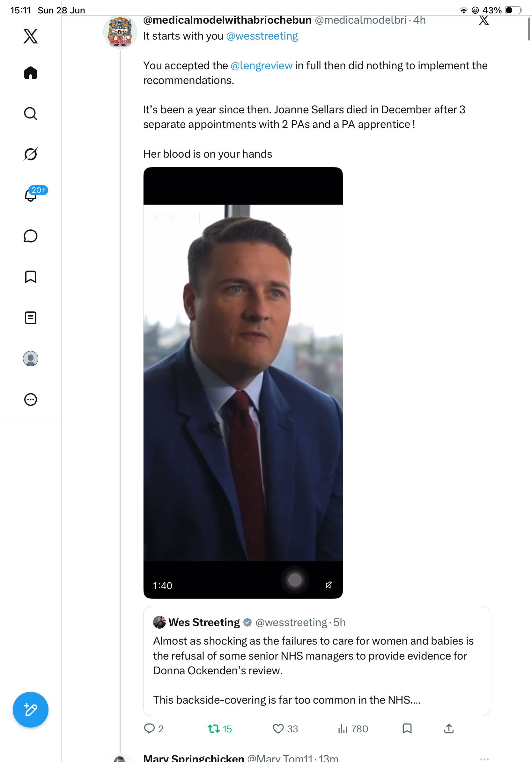View post analytics showing 780 views

(353, 729)
